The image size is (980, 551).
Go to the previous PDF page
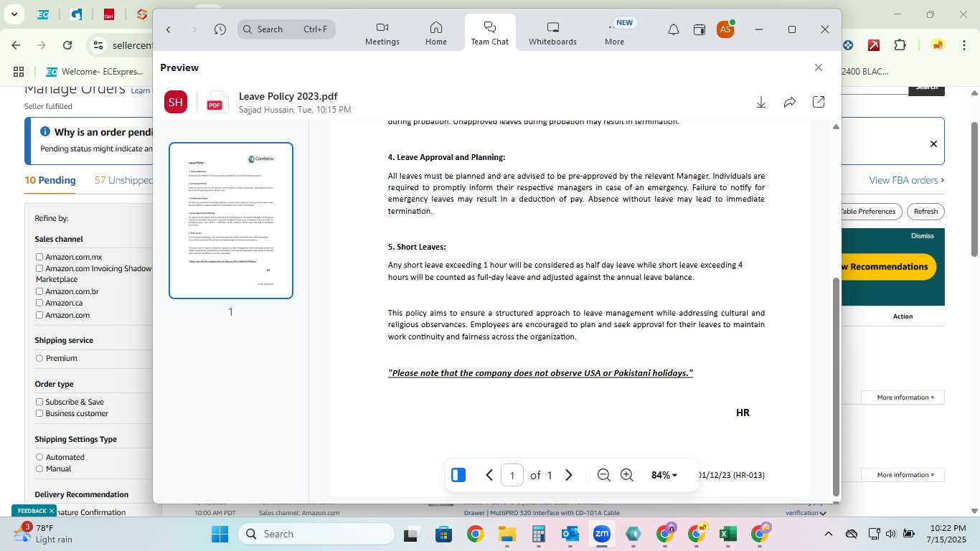489,475
